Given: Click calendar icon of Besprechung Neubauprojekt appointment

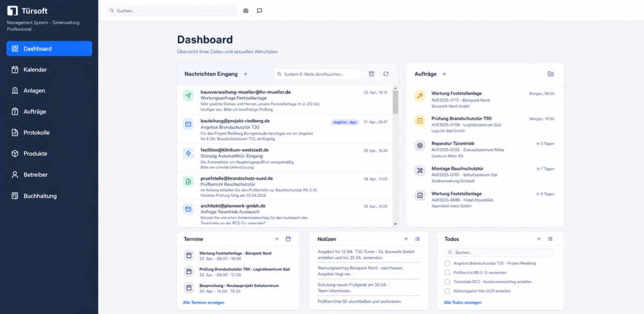Looking at the screenshot, I should [x=189, y=288].
